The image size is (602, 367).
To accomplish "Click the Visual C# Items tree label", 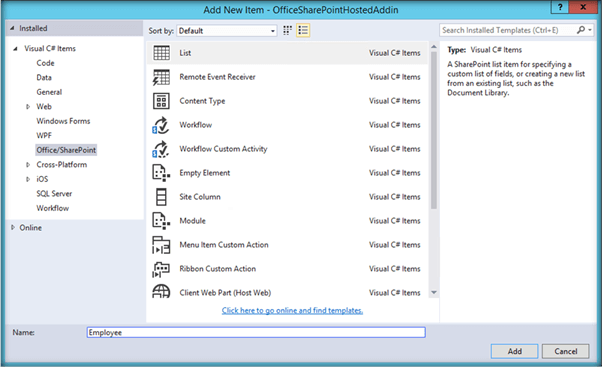I will 50,48.
